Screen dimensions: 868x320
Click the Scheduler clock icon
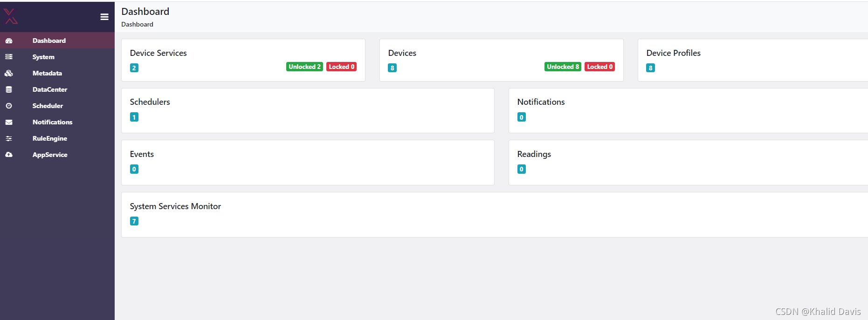coord(9,106)
